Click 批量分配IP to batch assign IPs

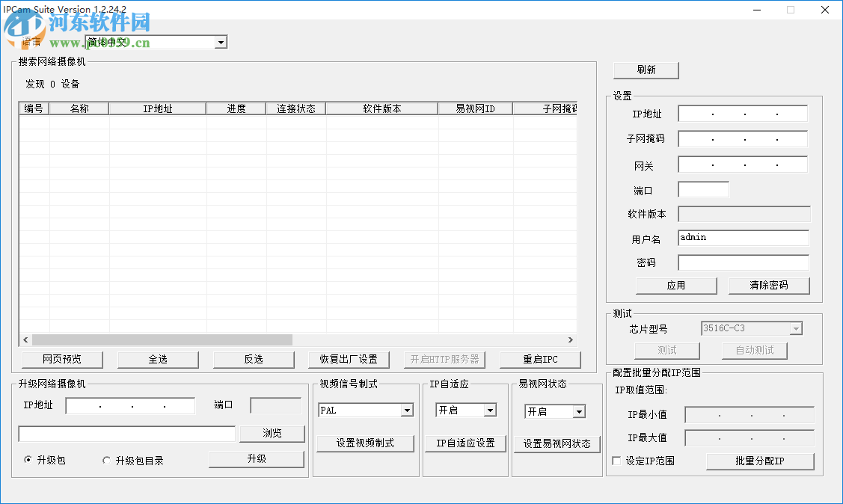pyautogui.click(x=759, y=461)
